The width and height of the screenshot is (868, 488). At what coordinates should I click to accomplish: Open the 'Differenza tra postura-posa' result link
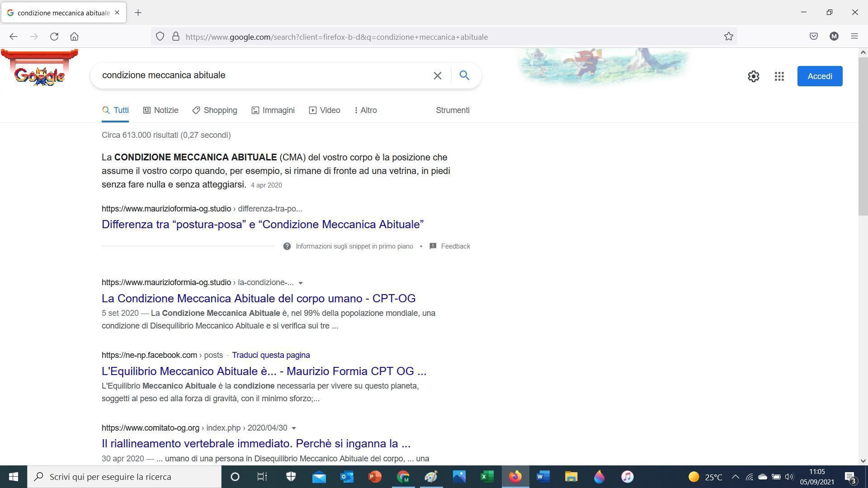coord(262,225)
